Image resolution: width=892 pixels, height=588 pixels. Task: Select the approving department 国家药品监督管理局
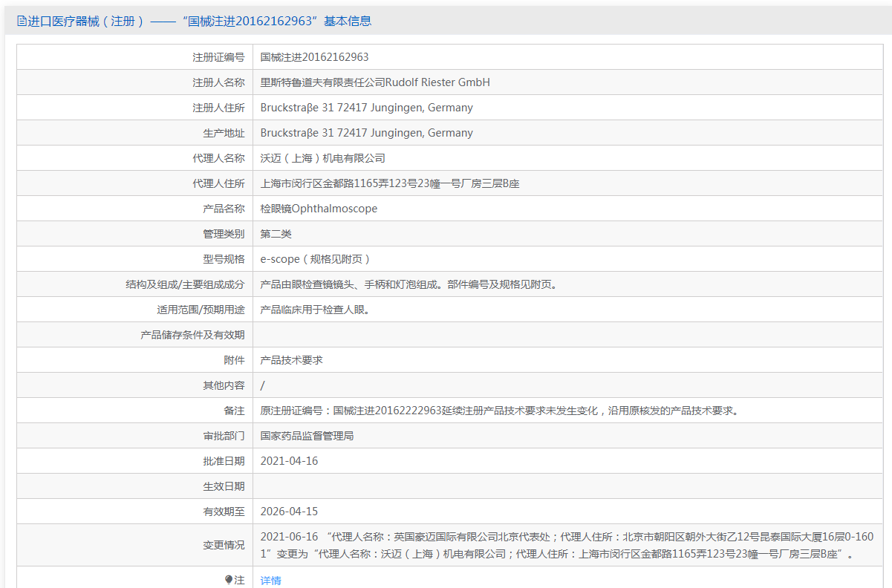coord(307,436)
